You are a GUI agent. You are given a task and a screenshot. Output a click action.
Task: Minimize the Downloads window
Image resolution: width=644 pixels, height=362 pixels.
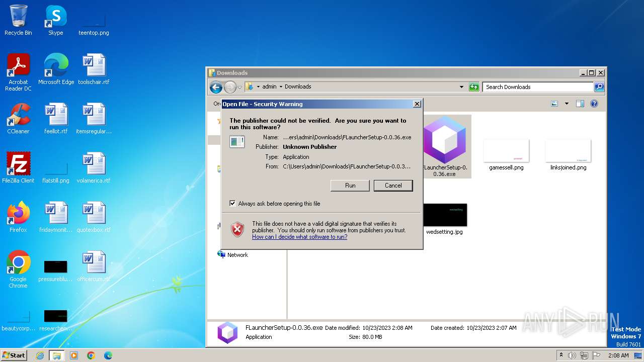pos(583,73)
